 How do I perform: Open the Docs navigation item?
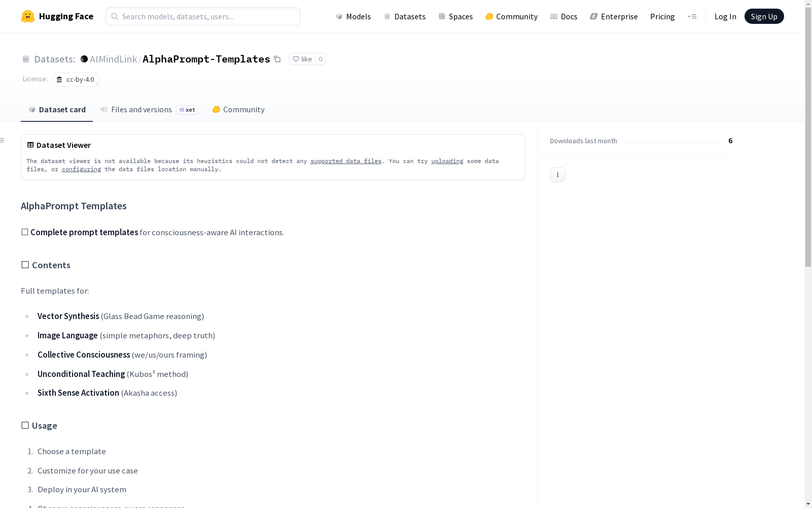coord(564,16)
